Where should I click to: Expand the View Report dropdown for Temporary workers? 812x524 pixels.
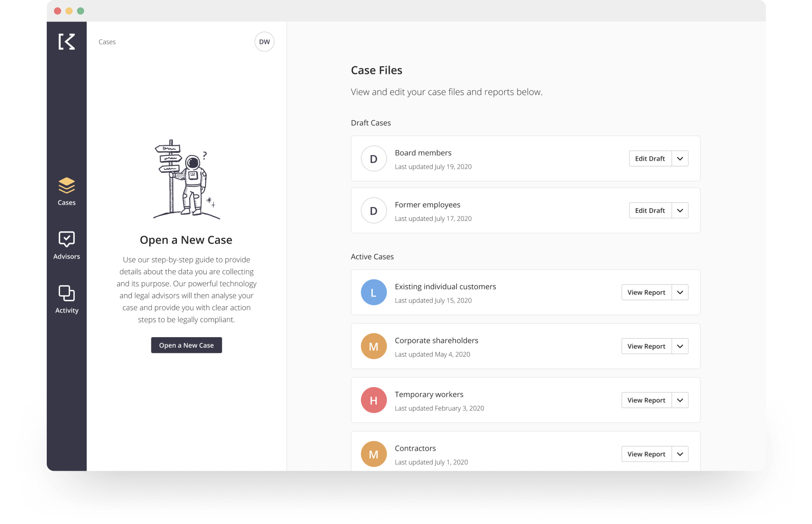(680, 400)
